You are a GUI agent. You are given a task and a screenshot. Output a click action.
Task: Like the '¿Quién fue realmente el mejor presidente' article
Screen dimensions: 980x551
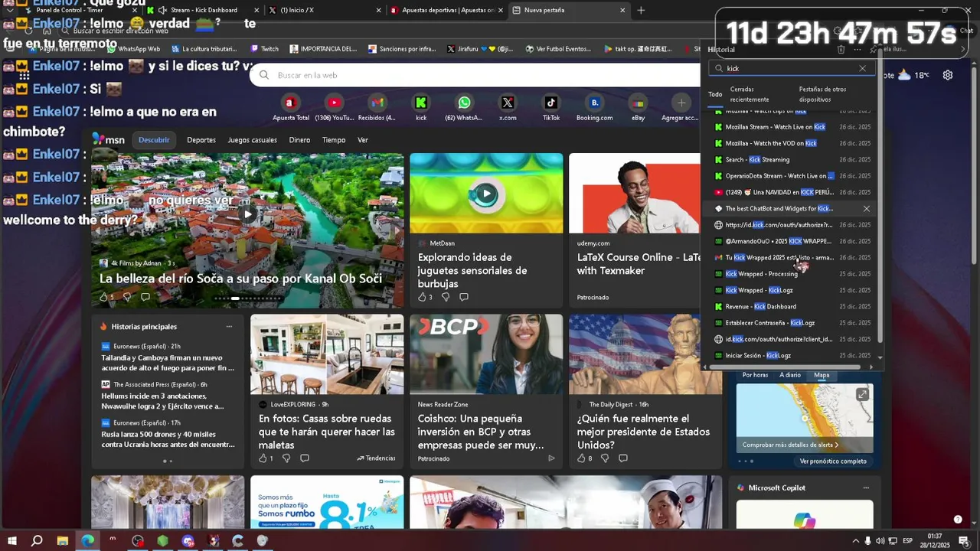coord(582,458)
